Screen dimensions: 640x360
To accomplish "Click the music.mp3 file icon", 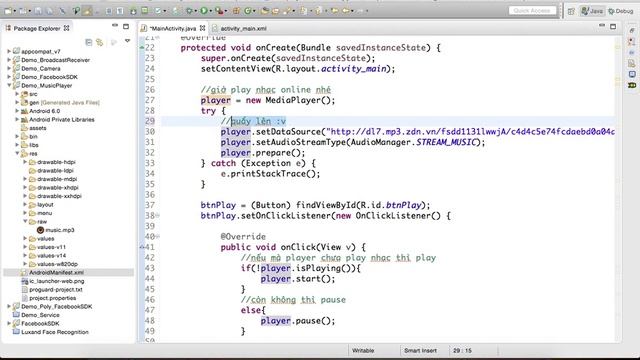I will 40,230.
